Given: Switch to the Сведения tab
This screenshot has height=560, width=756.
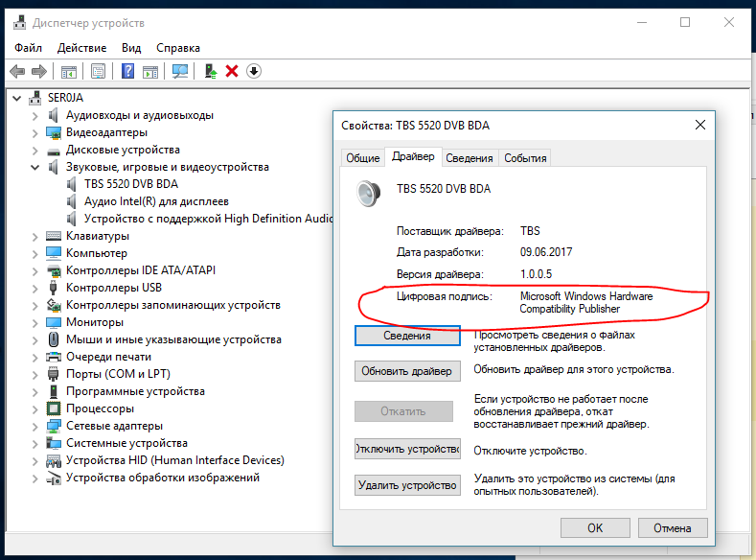Looking at the screenshot, I should coord(470,158).
